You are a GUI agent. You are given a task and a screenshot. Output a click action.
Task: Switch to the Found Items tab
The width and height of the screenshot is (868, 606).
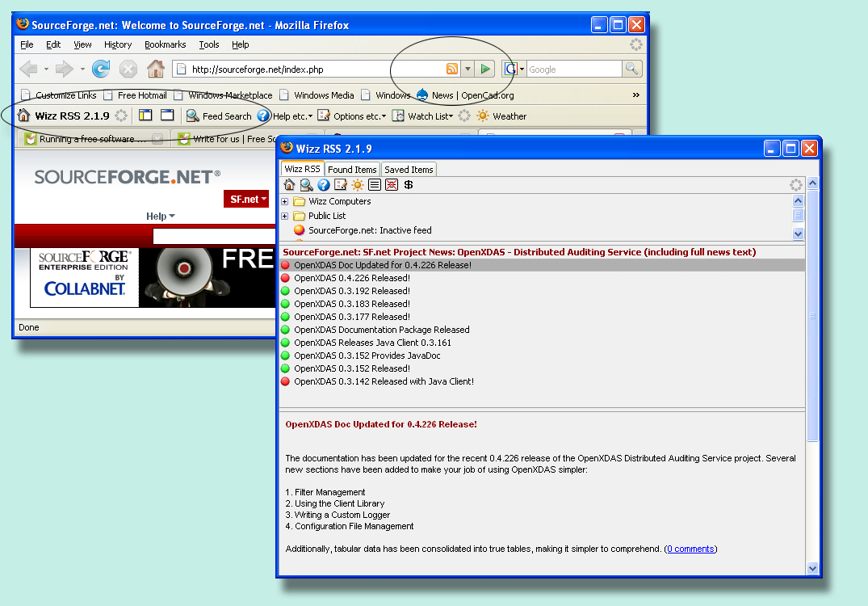coord(352,170)
